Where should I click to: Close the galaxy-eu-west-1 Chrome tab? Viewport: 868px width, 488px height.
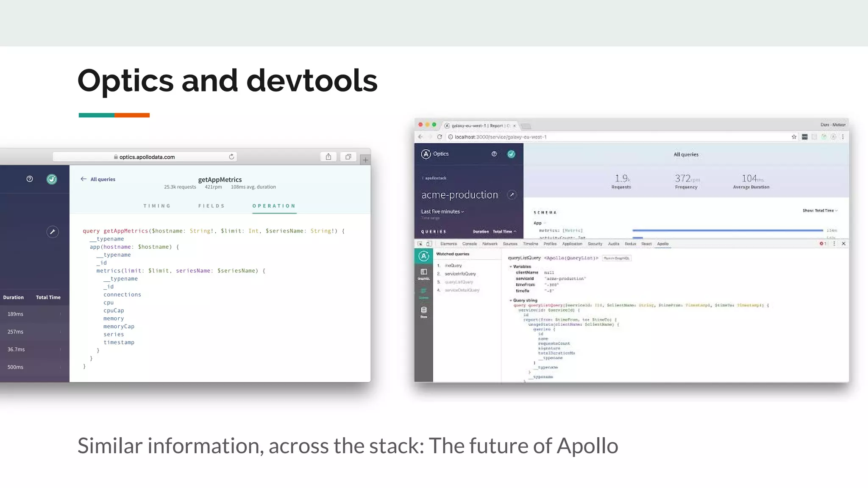click(515, 126)
